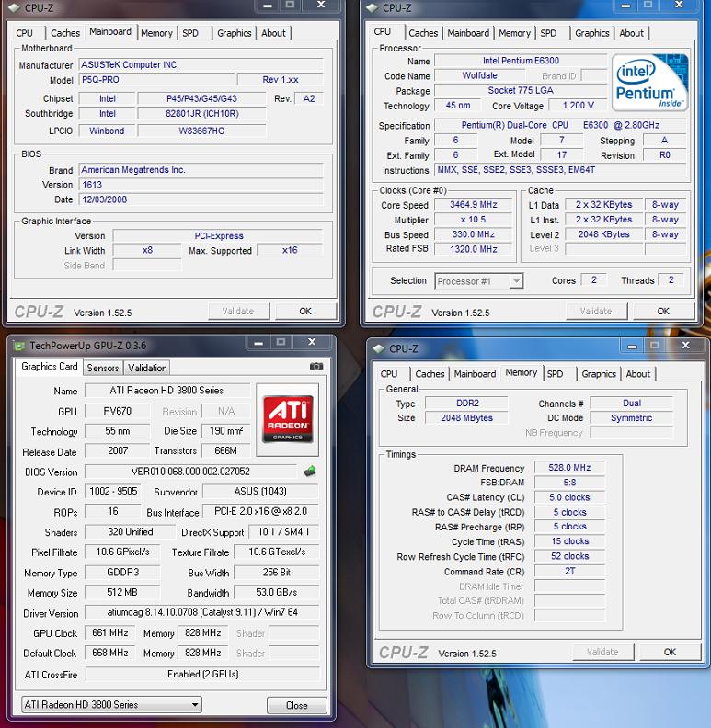Click the GPU-Z title bar app icon
Viewport: 711px width, 728px height.
coord(19,346)
